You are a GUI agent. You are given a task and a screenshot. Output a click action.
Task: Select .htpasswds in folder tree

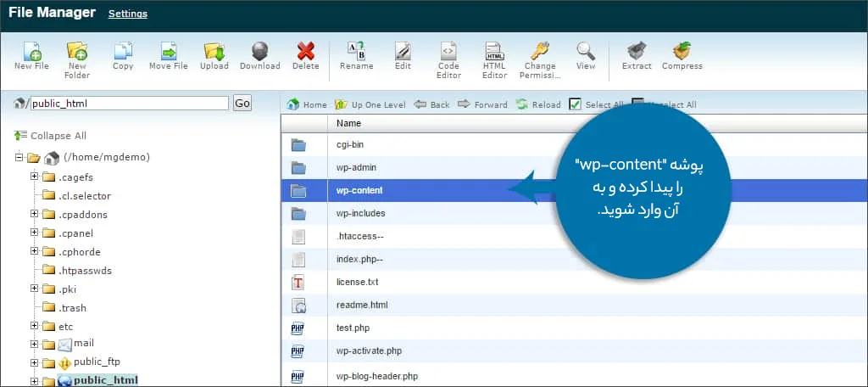[85, 271]
